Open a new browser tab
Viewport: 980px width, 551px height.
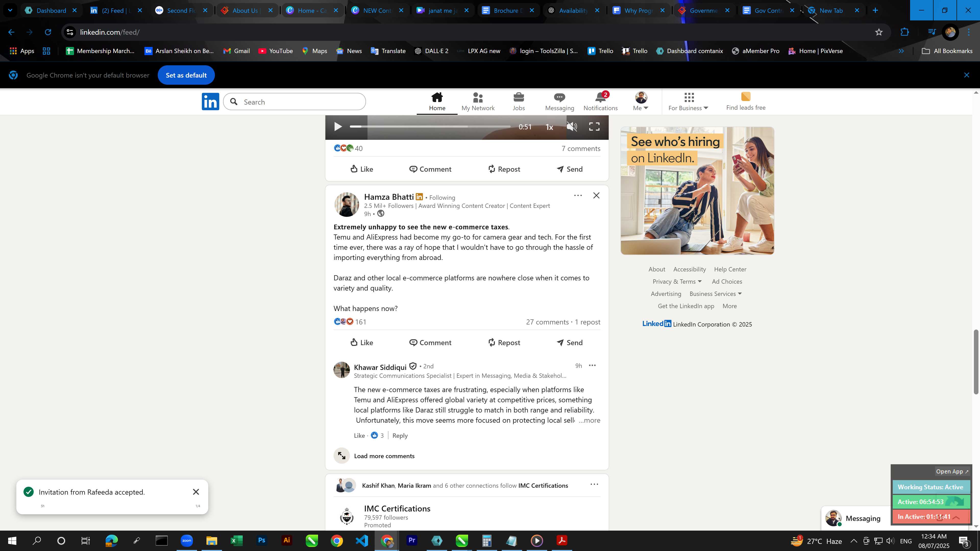875,11
